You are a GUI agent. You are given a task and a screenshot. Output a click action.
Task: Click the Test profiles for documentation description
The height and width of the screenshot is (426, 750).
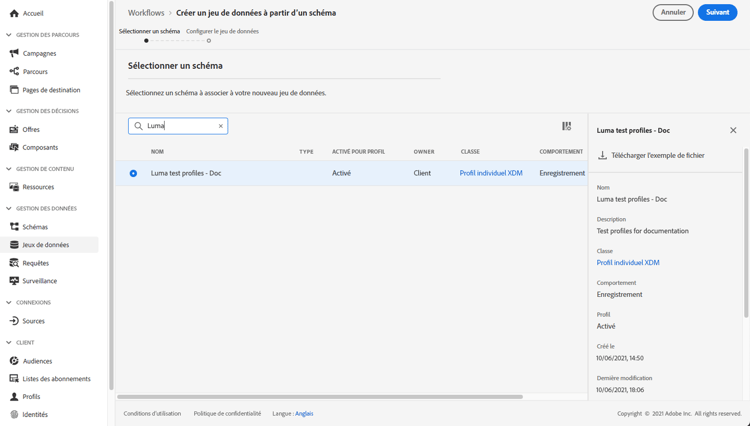point(642,231)
